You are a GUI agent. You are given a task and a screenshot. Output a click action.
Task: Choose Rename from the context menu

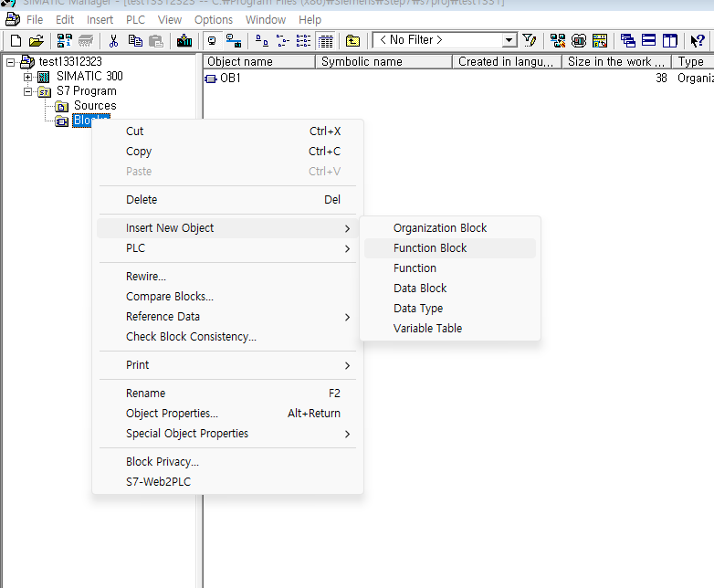pyautogui.click(x=227, y=393)
